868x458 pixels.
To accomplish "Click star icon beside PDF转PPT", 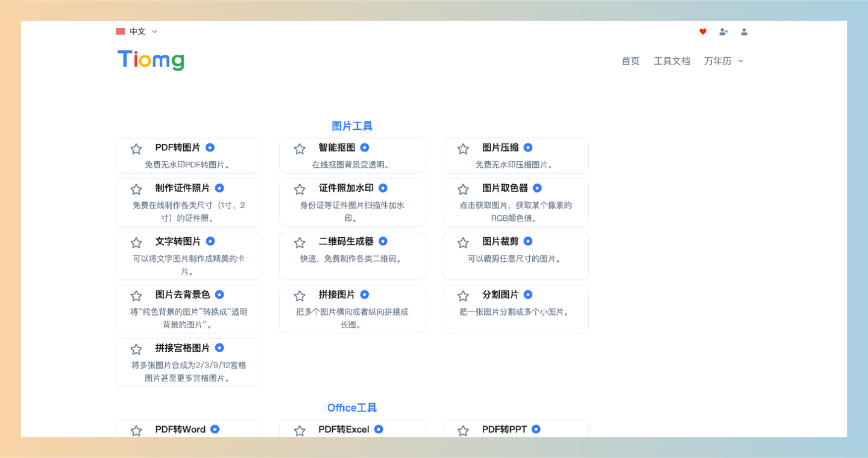I will 463,430.
